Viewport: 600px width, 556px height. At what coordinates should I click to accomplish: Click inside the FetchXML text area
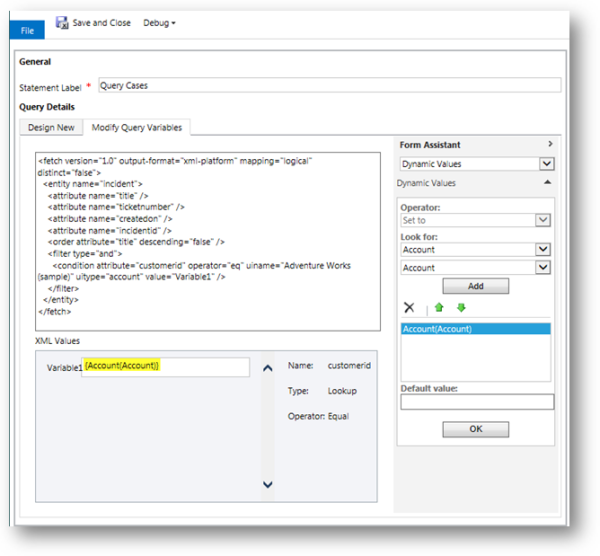click(208, 241)
